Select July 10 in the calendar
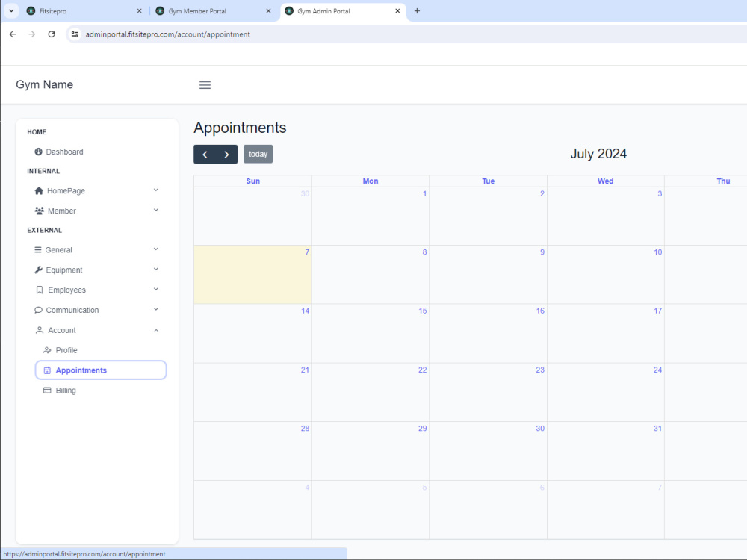The width and height of the screenshot is (747, 560). tap(606, 275)
